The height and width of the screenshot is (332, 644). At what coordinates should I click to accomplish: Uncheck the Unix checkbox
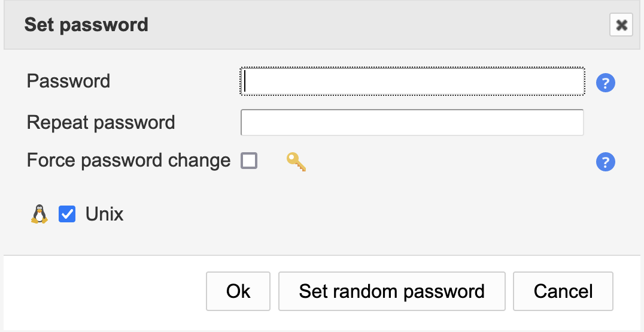pyautogui.click(x=67, y=214)
